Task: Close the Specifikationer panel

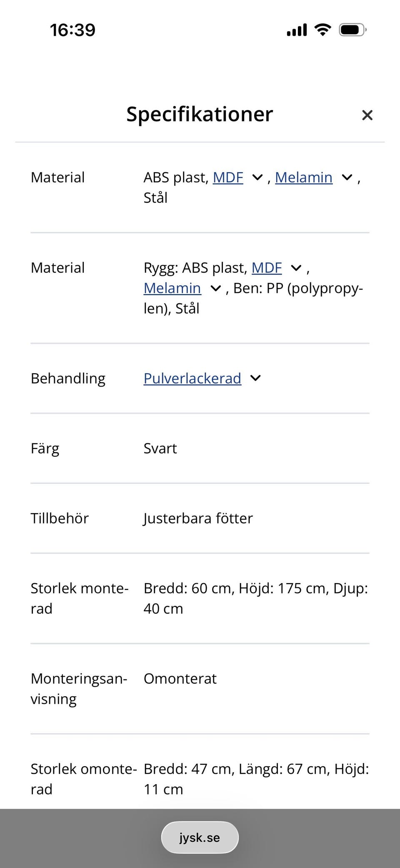Action: (367, 115)
